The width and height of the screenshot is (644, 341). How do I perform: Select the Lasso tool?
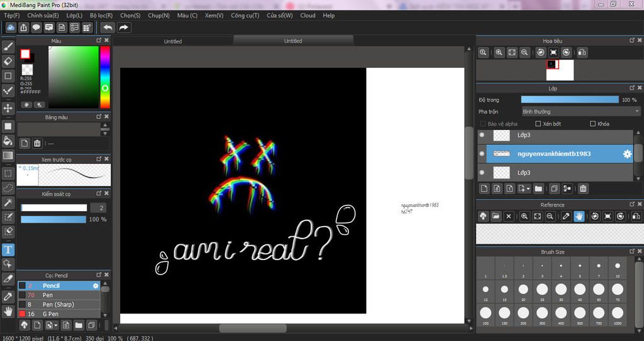8,188
